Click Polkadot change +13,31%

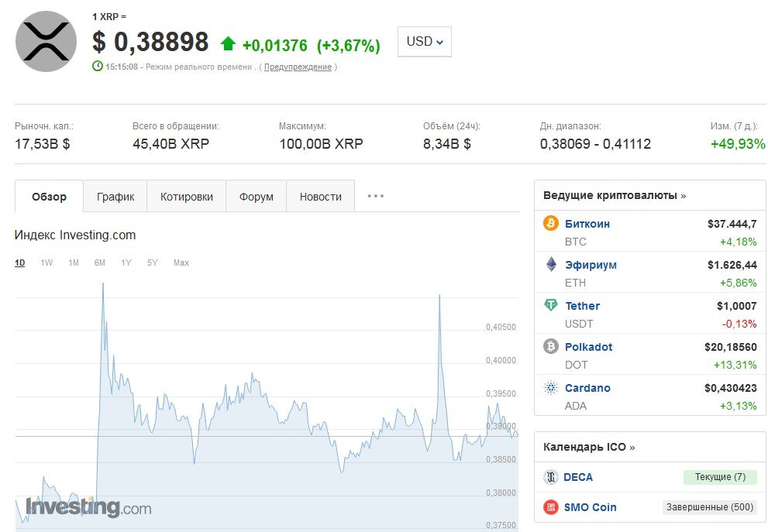[x=735, y=365]
